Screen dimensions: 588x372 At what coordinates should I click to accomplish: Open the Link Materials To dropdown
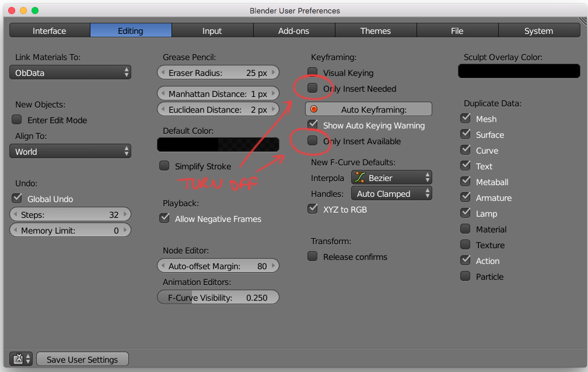pos(70,72)
